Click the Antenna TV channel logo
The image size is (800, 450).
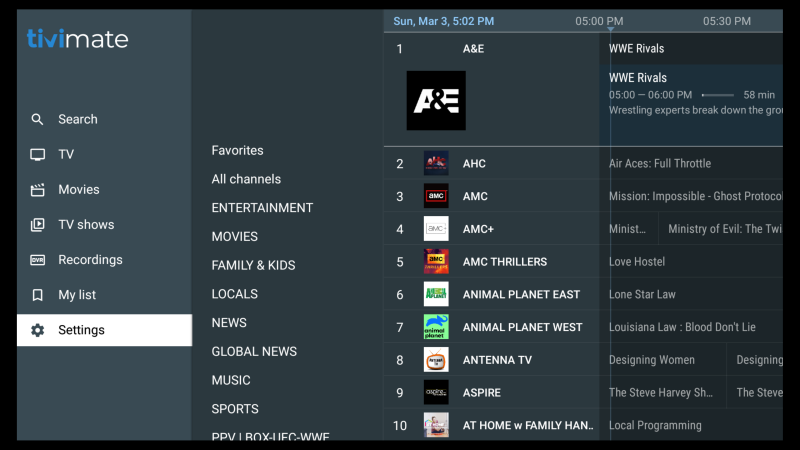pyautogui.click(x=436, y=360)
